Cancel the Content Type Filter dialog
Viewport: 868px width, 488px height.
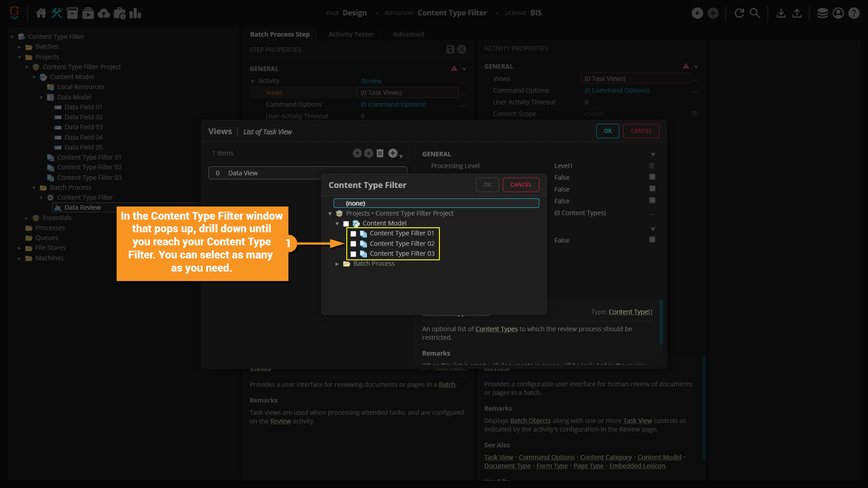tap(521, 185)
